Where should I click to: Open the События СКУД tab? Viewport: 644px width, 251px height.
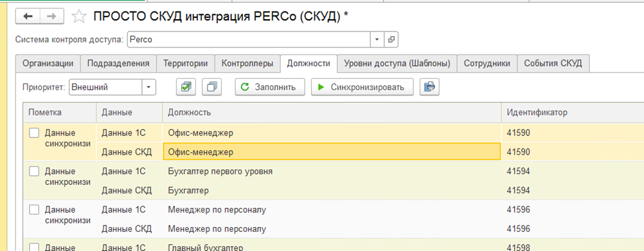click(x=553, y=64)
